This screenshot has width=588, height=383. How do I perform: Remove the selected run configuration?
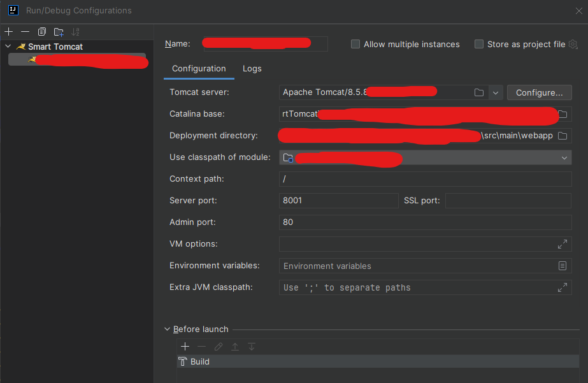click(x=25, y=32)
